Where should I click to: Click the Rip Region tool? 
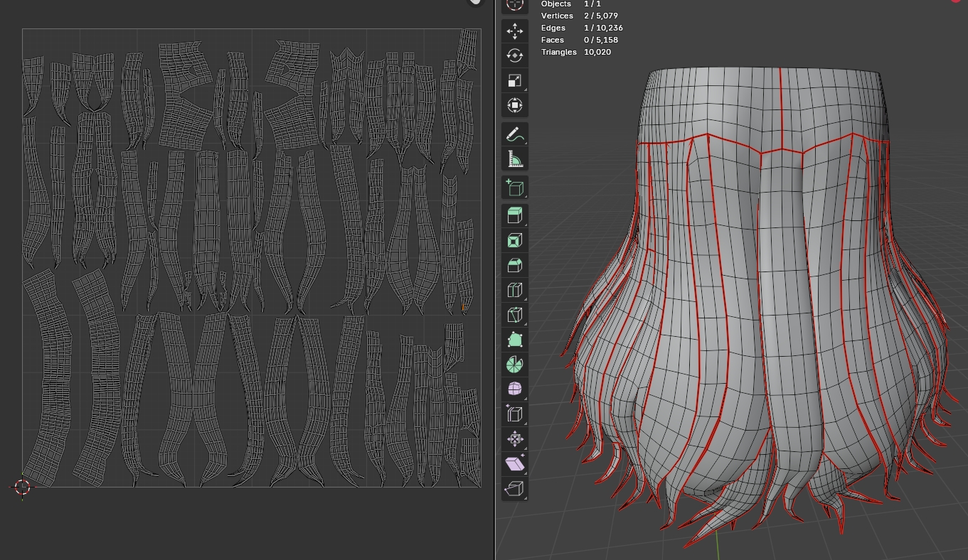pyautogui.click(x=514, y=488)
